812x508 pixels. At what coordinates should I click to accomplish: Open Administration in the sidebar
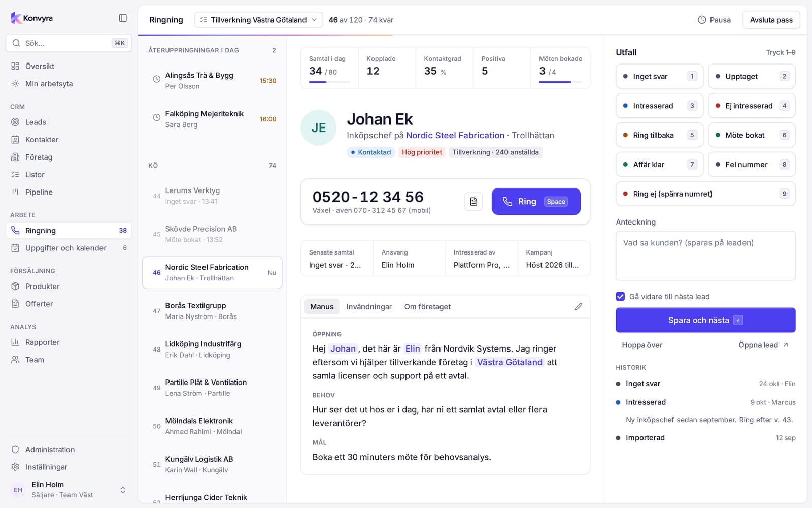tap(69, 450)
